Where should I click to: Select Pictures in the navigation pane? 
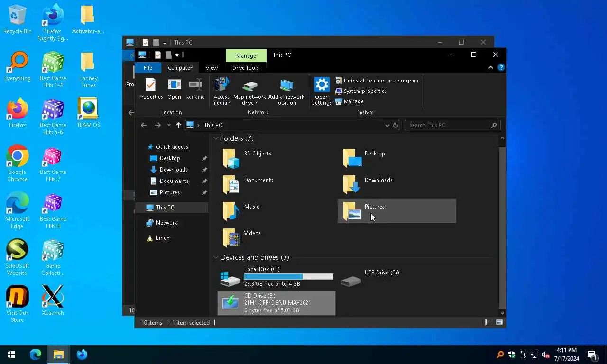point(170,192)
